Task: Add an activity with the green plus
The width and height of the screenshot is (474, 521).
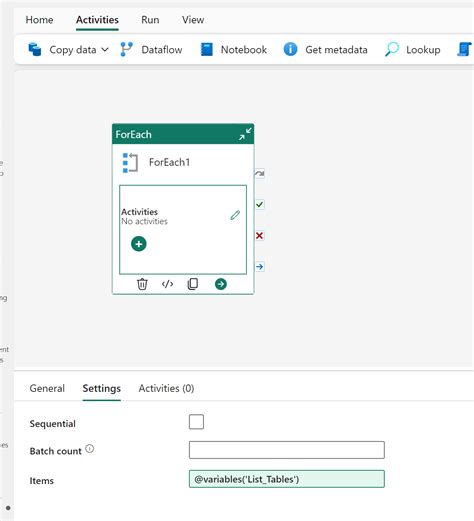Action: coord(139,244)
